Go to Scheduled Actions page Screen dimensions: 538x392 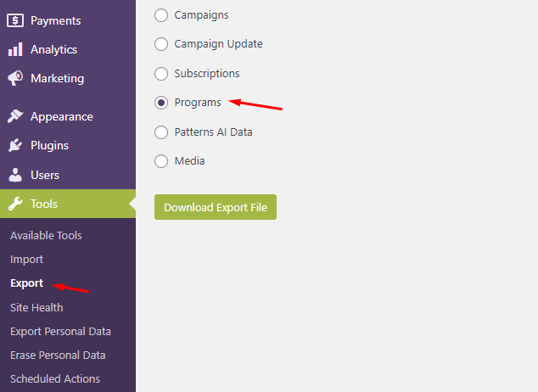(55, 379)
